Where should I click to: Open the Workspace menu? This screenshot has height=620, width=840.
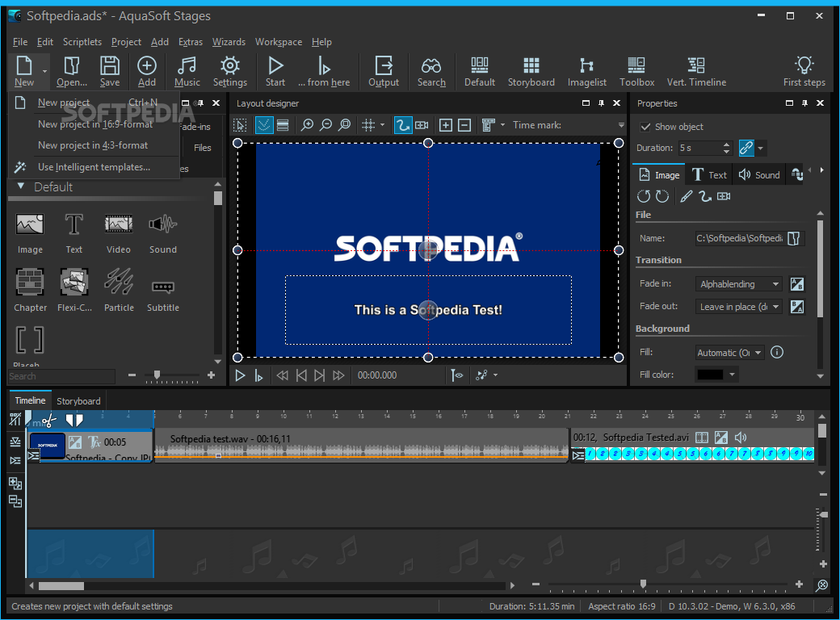(278, 42)
